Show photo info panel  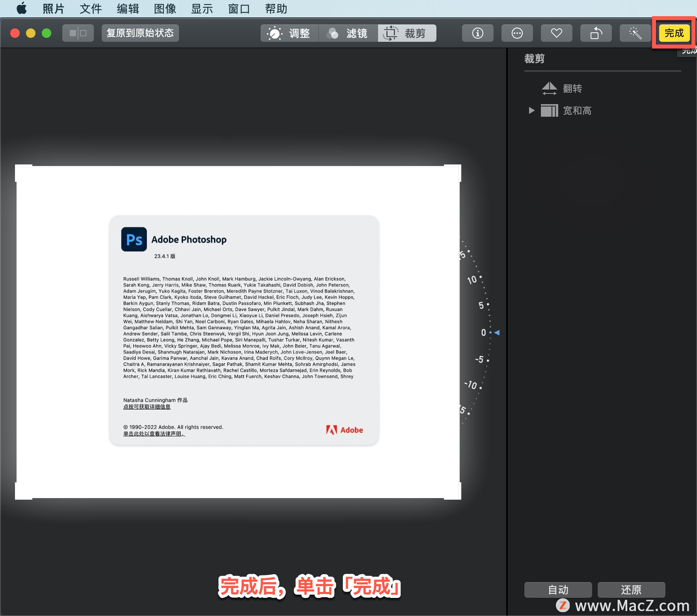pyautogui.click(x=478, y=33)
